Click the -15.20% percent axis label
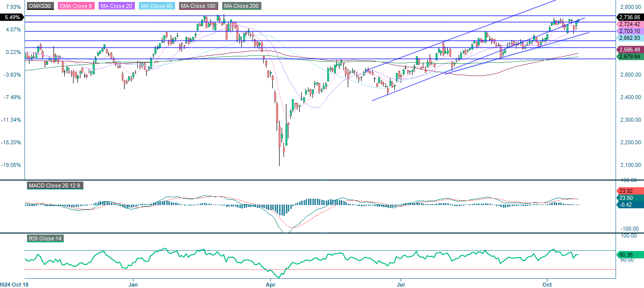 (x=11, y=142)
